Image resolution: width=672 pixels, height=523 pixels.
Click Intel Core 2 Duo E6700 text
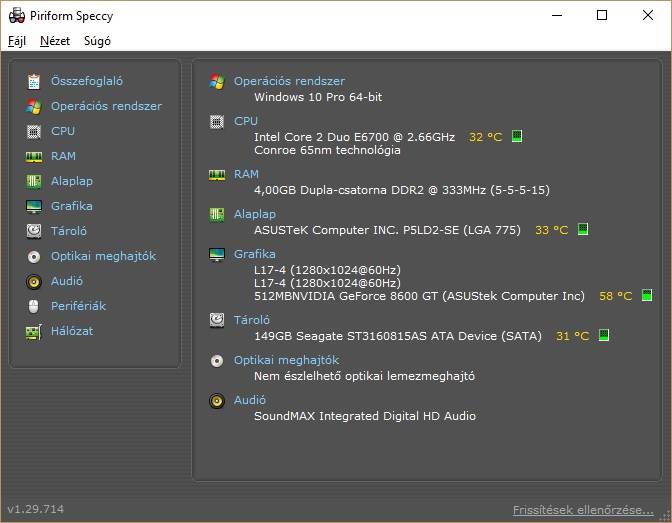tap(354, 137)
